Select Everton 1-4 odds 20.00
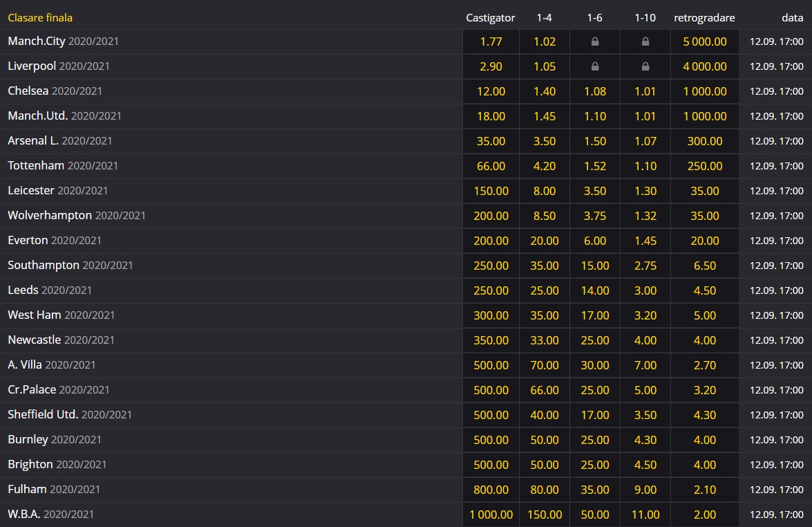The image size is (812, 527). [545, 241]
